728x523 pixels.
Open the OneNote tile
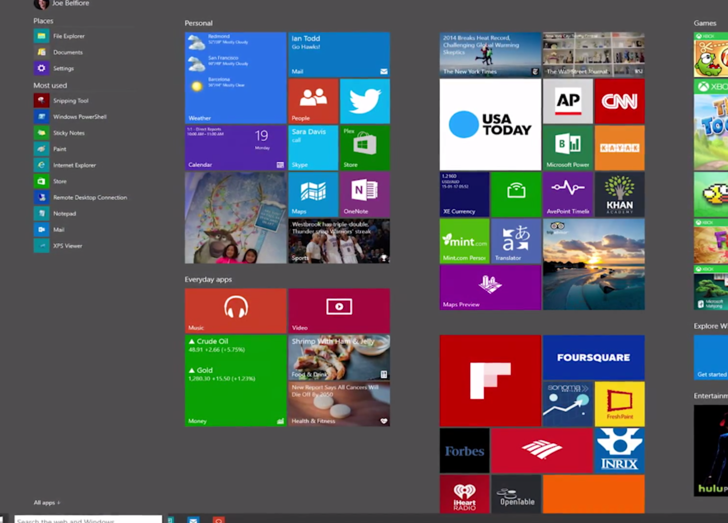pyautogui.click(x=364, y=194)
